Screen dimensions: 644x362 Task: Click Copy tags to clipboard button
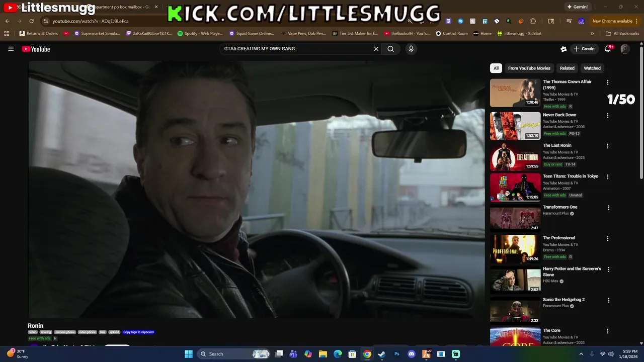click(x=138, y=332)
